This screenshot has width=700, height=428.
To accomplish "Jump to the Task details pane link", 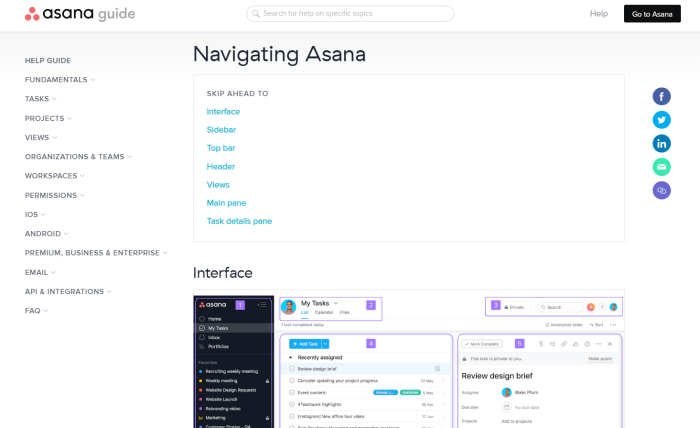I will point(239,221).
